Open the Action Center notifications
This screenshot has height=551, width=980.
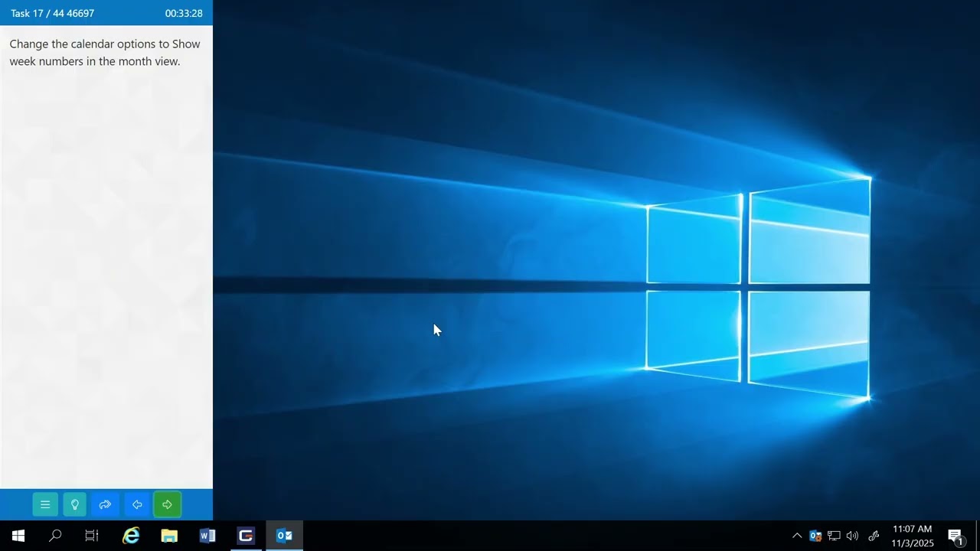[955, 536]
